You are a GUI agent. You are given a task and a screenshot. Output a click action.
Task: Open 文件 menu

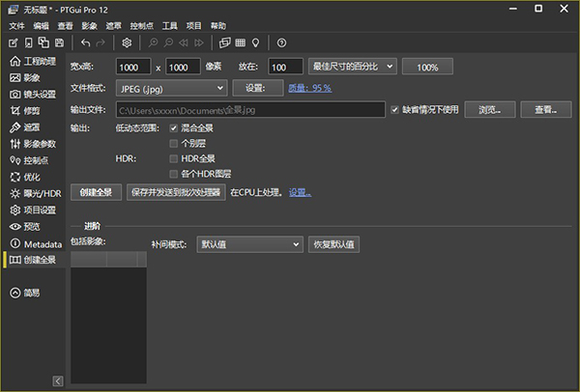16,26
